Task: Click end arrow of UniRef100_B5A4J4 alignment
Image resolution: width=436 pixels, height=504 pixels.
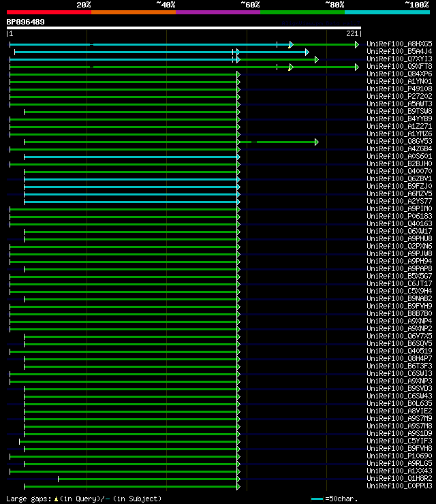Action: [x=307, y=52]
